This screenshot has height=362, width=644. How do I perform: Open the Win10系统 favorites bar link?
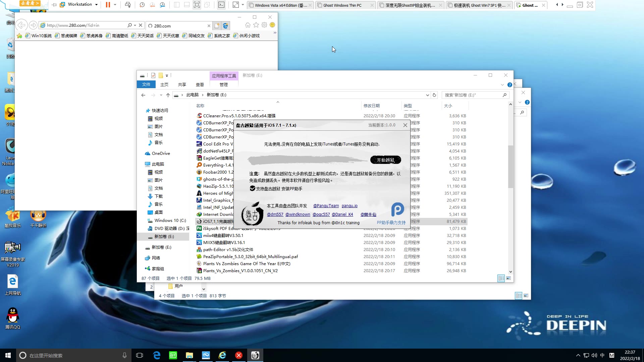click(39, 36)
